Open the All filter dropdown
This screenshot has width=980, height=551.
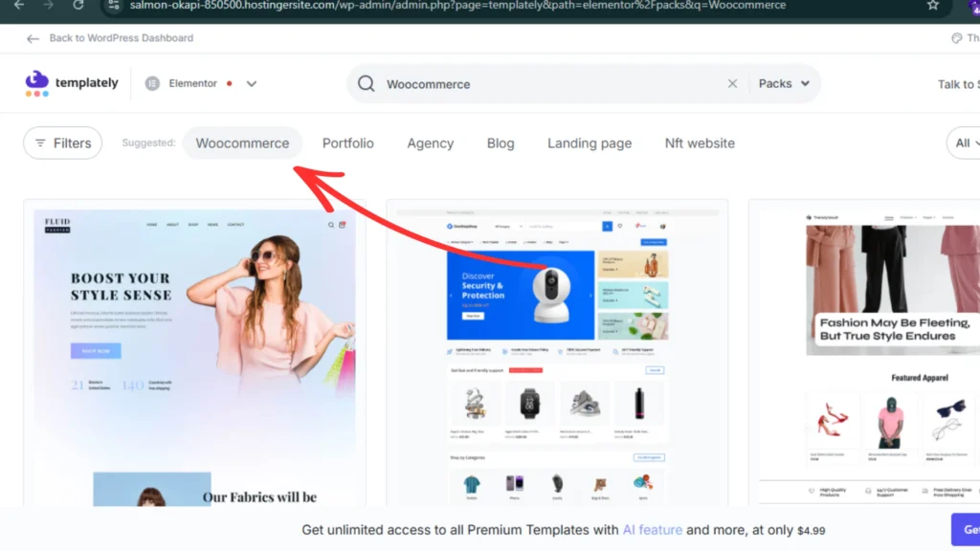coord(963,143)
